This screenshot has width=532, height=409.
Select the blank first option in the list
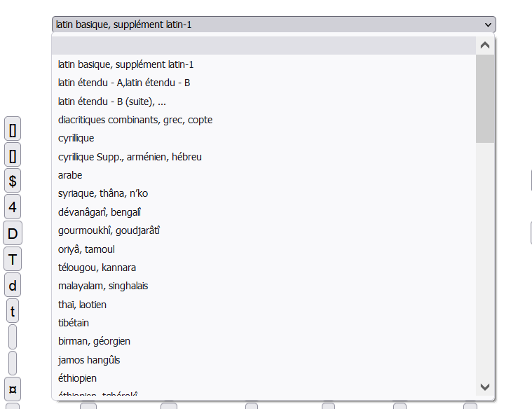coord(264,46)
